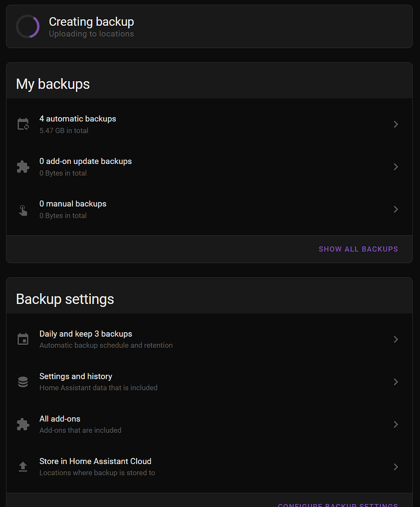Click the automatic backups calendar-sync icon
The width and height of the screenshot is (420, 507).
pos(23,124)
